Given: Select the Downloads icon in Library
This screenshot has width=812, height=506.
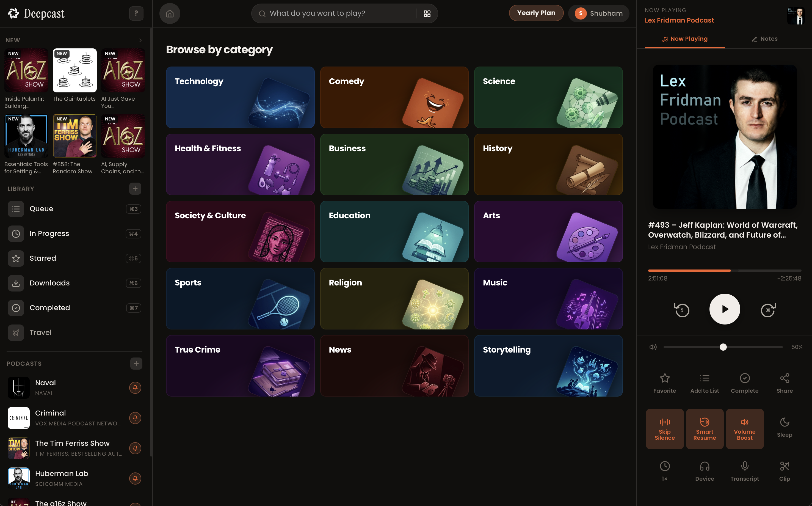Looking at the screenshot, I should [x=16, y=283].
